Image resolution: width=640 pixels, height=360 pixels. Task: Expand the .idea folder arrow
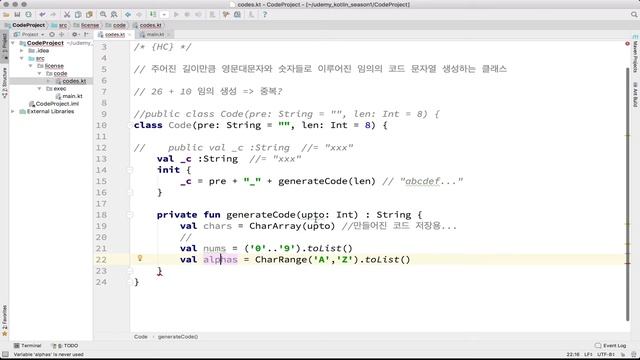point(22,51)
